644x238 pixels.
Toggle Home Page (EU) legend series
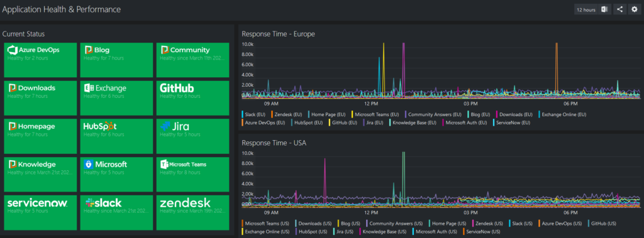tap(327, 114)
